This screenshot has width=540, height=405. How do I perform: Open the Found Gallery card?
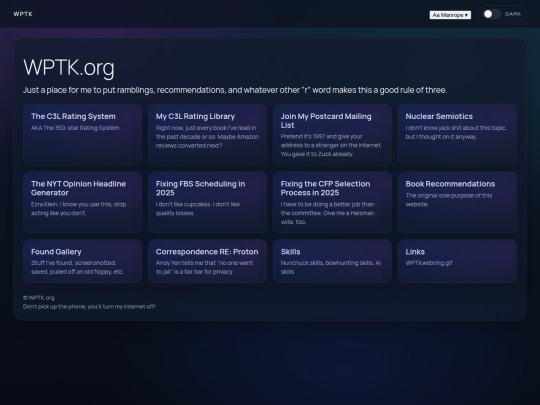coord(83,261)
